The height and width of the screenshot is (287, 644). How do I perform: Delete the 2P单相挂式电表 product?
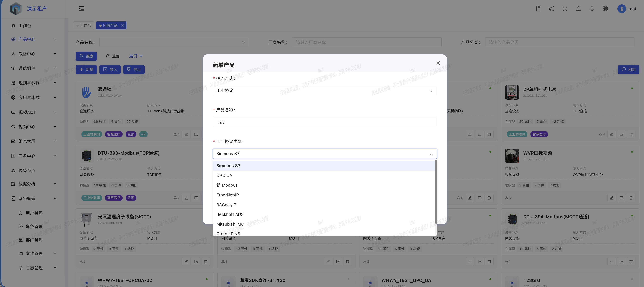[x=631, y=134]
